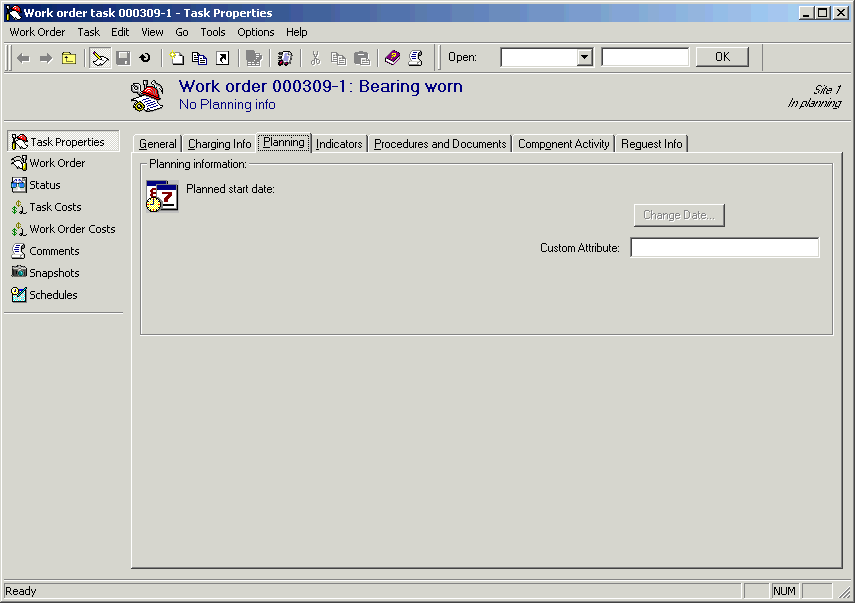Switch to Procedures and Documents tab

pyautogui.click(x=440, y=144)
